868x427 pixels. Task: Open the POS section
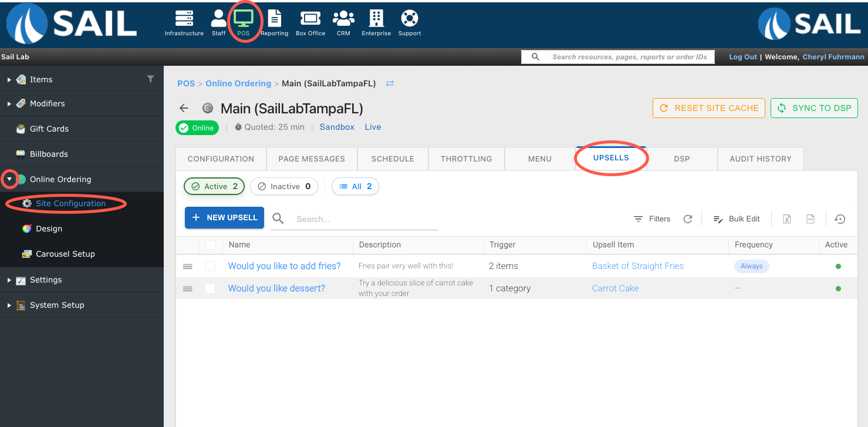coord(244,23)
